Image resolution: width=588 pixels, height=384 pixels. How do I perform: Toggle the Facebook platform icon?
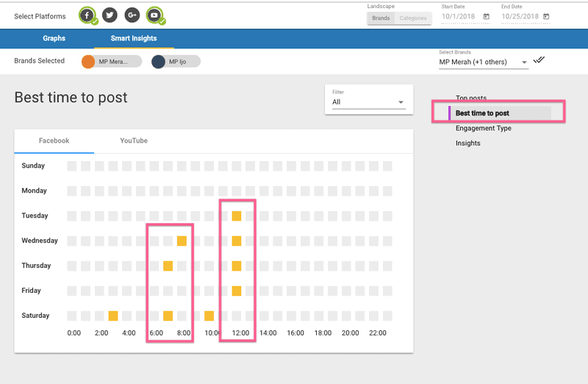[x=87, y=15]
